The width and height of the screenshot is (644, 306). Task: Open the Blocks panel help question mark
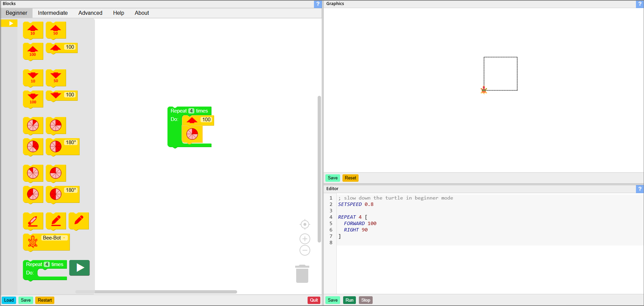318,4
